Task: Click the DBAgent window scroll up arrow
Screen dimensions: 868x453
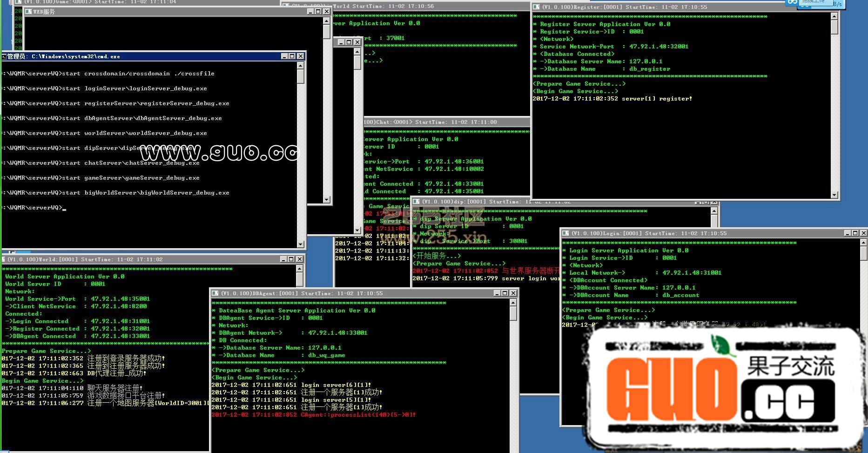Action: (513, 303)
